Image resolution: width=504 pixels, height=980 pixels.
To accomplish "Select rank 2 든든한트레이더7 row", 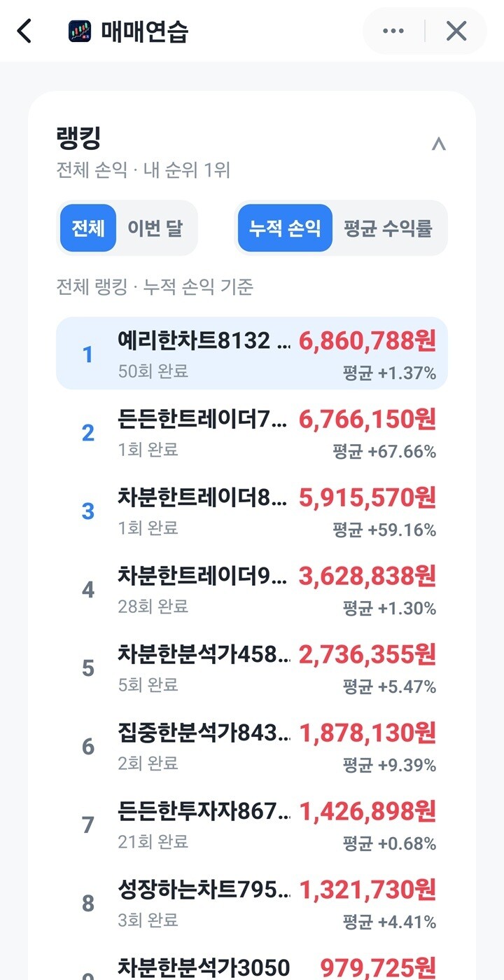I will (252, 433).
